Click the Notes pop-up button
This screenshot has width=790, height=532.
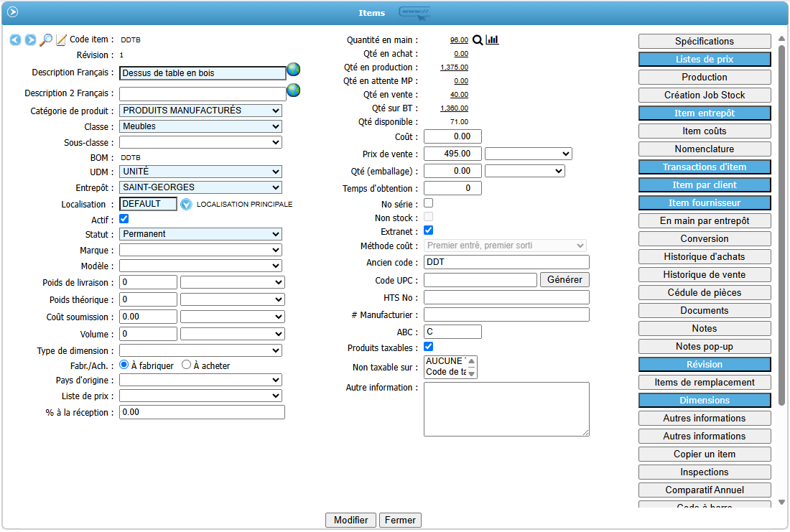coord(705,347)
